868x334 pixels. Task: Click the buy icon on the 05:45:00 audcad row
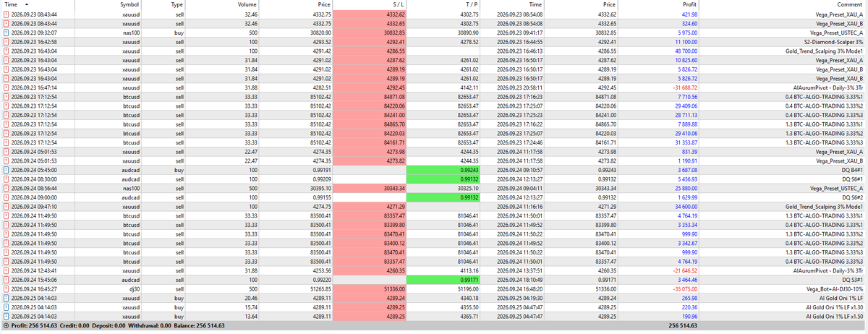click(x=7, y=170)
